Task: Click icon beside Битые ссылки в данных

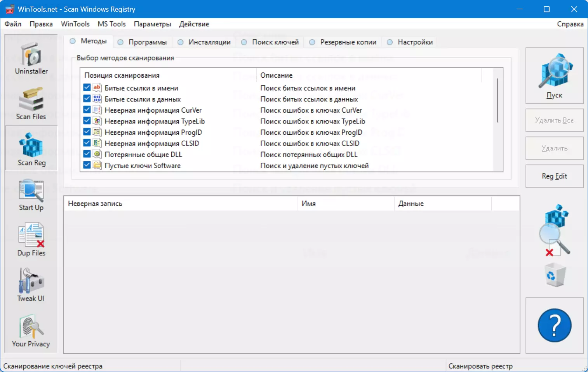Action: [97, 99]
